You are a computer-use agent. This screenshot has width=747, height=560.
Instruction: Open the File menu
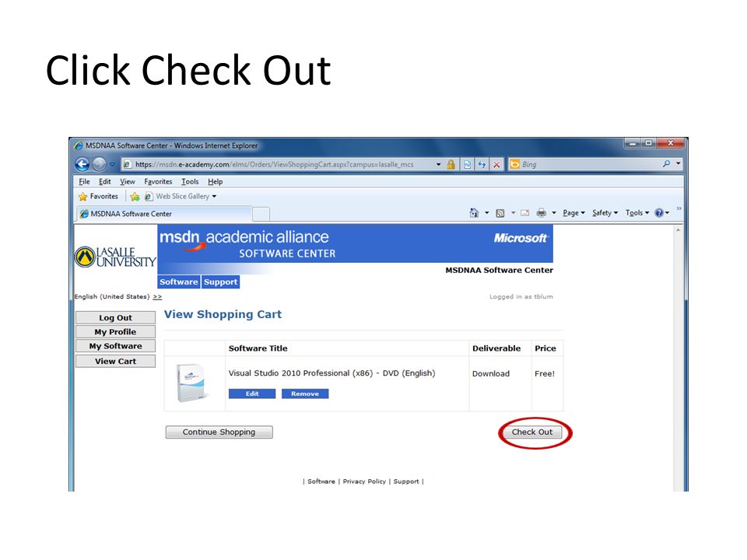tap(84, 181)
